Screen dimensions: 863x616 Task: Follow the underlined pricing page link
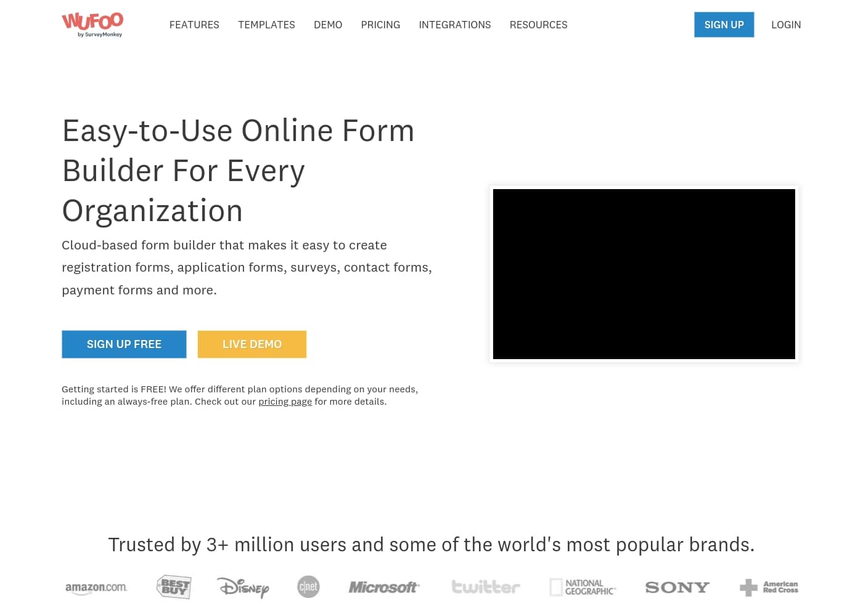(x=285, y=402)
